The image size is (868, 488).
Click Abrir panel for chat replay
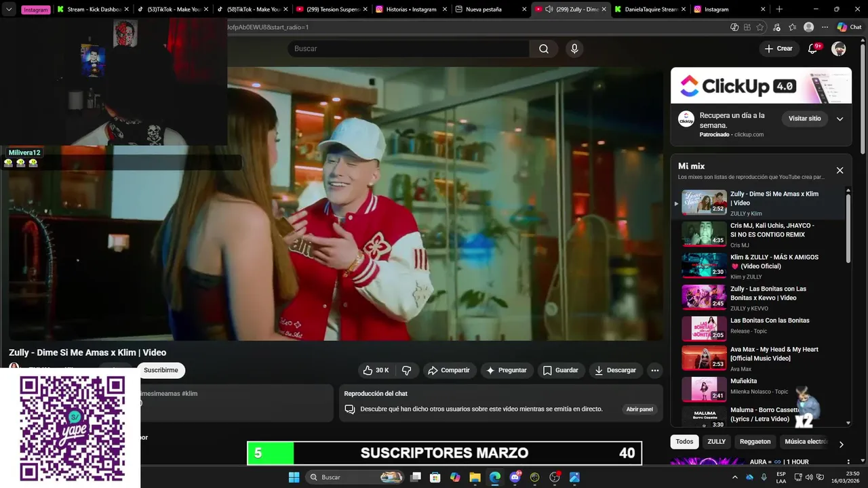(x=639, y=409)
